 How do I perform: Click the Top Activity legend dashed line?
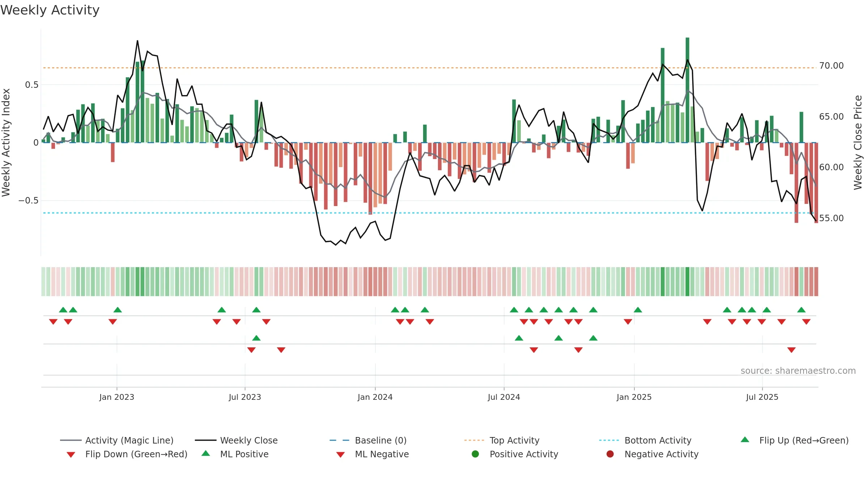point(474,440)
